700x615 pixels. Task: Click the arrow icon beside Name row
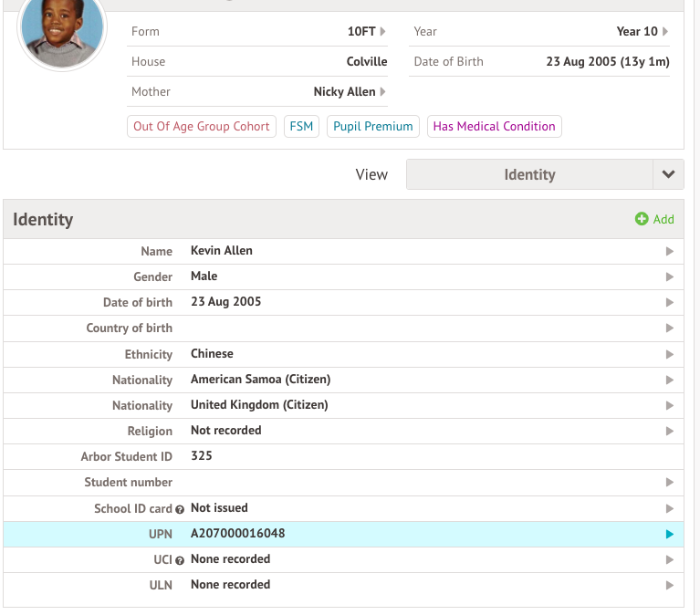(670, 251)
